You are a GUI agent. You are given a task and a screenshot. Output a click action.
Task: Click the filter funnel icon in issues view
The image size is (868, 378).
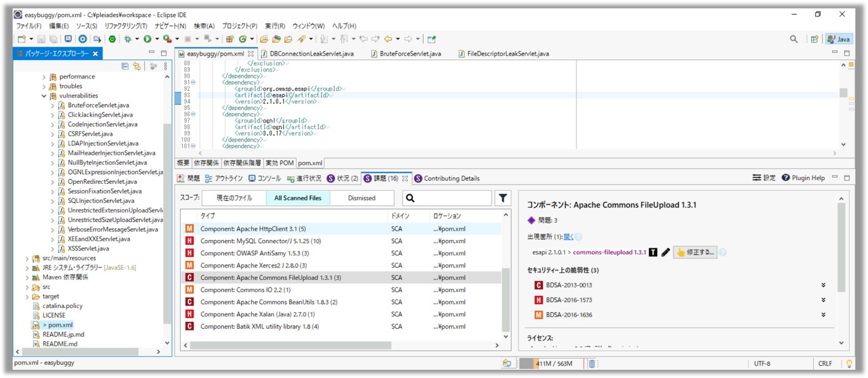pyautogui.click(x=502, y=198)
